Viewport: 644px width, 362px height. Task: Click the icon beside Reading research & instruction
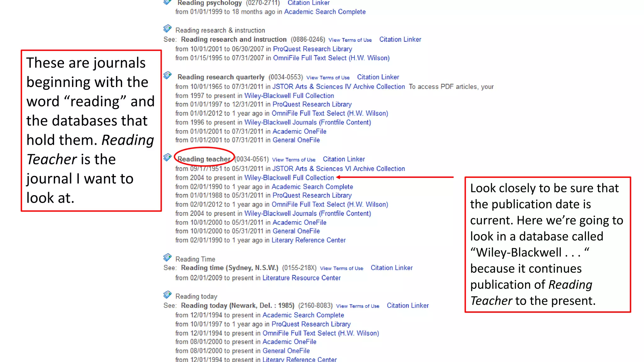(167, 29)
